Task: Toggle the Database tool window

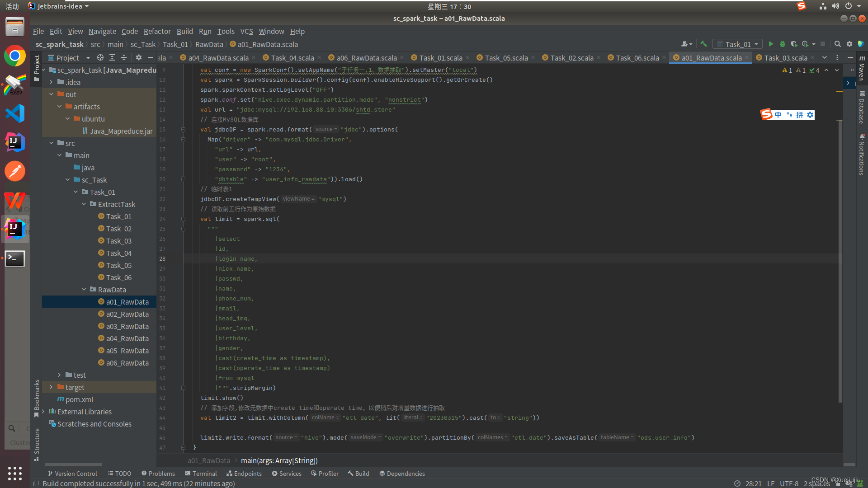Action: (x=862, y=108)
